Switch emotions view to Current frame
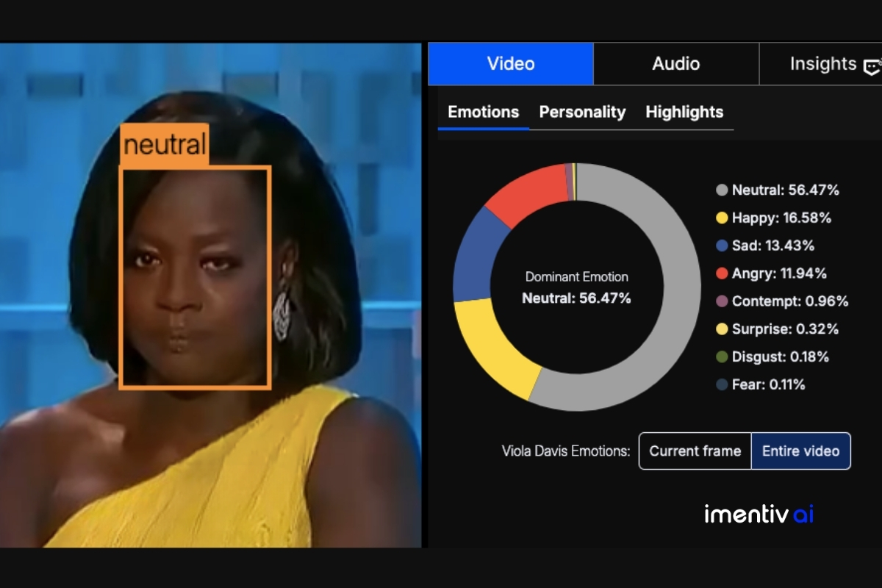This screenshot has width=882, height=588. (695, 451)
